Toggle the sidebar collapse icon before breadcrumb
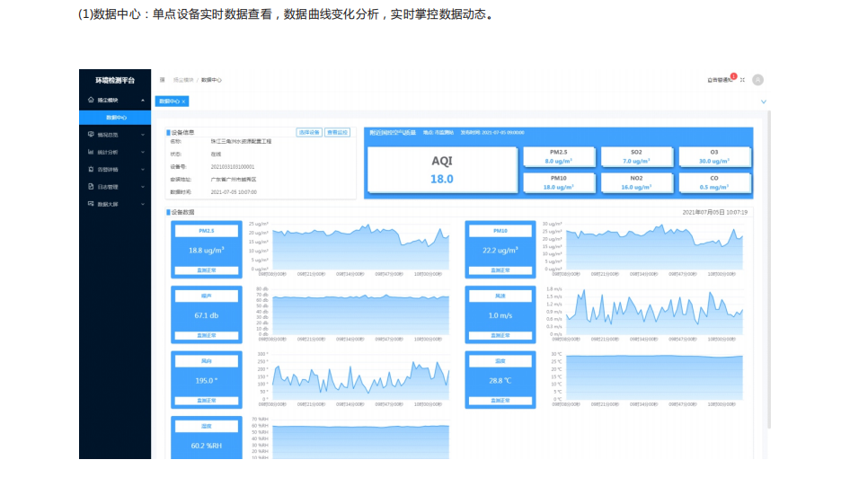This screenshot has width=850, height=504. [162, 80]
